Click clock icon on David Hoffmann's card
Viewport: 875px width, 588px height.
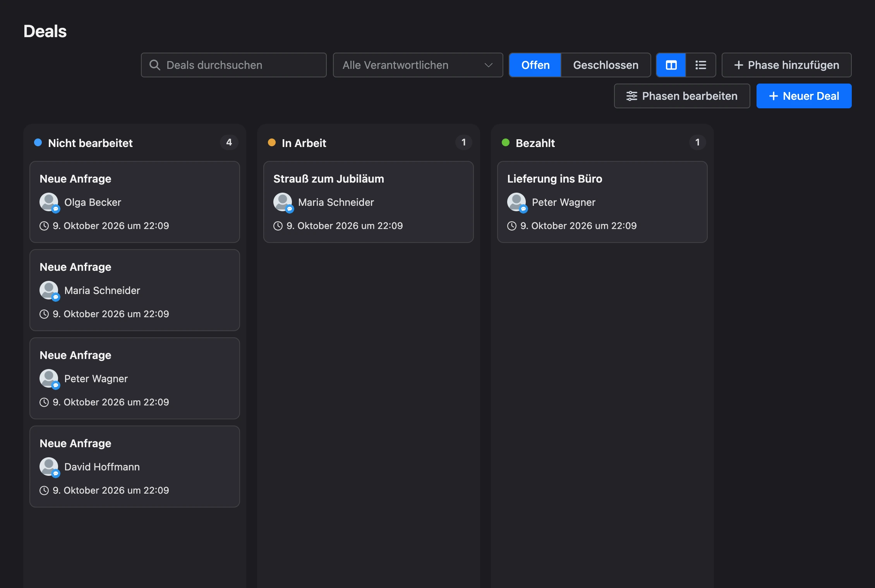tap(44, 491)
